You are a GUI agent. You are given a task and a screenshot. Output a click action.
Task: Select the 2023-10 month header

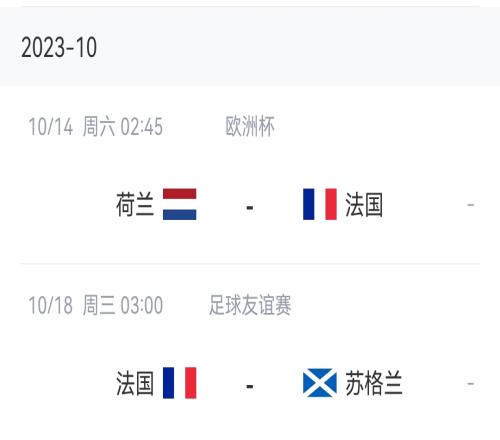[59, 47]
